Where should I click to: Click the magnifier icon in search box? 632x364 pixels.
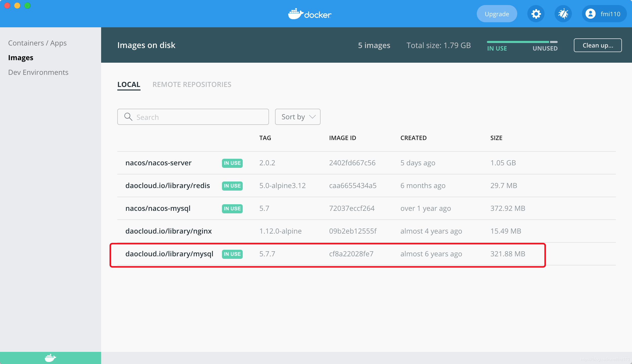click(x=128, y=117)
